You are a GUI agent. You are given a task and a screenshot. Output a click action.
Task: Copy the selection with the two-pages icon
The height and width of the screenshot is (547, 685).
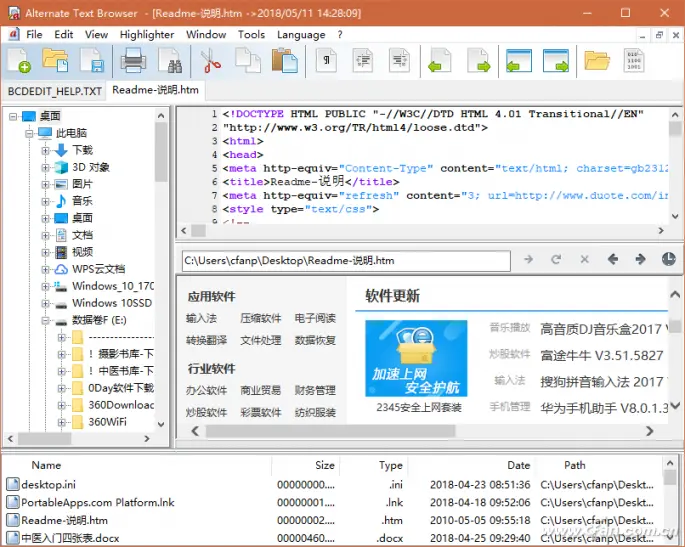click(x=248, y=61)
